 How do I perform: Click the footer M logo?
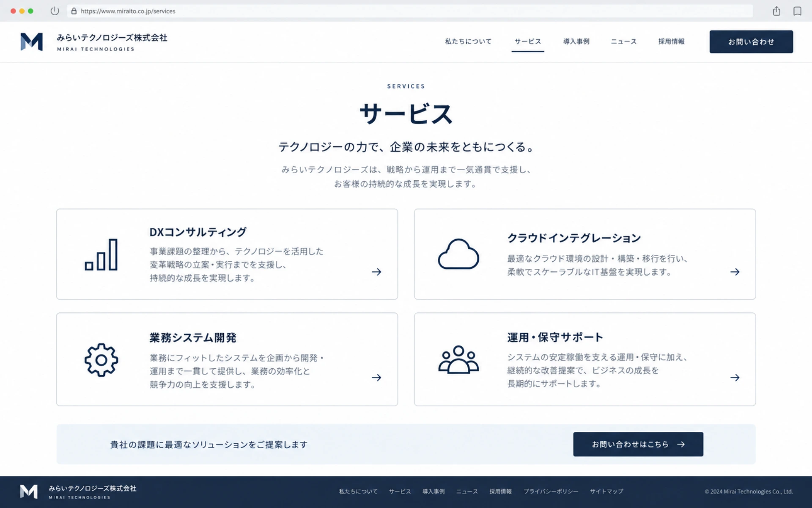(29, 491)
